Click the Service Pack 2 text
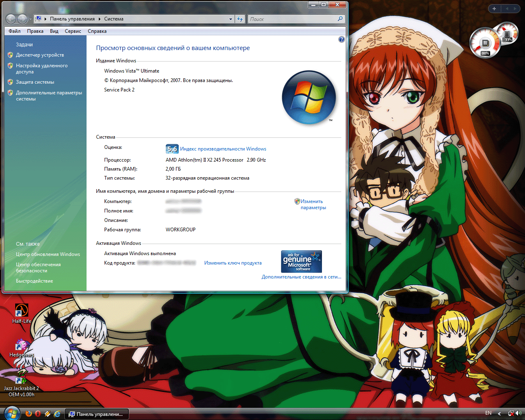525x420 pixels. coord(119,90)
